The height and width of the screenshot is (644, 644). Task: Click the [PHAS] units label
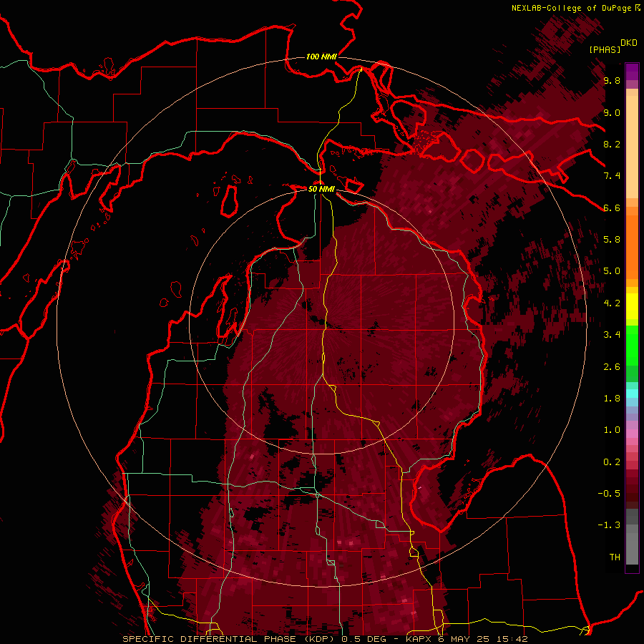[x=605, y=49]
